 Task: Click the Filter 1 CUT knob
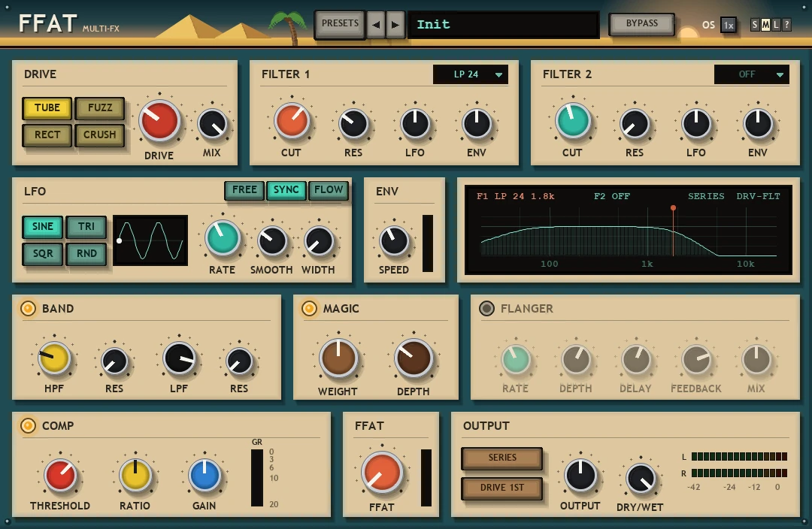292,121
